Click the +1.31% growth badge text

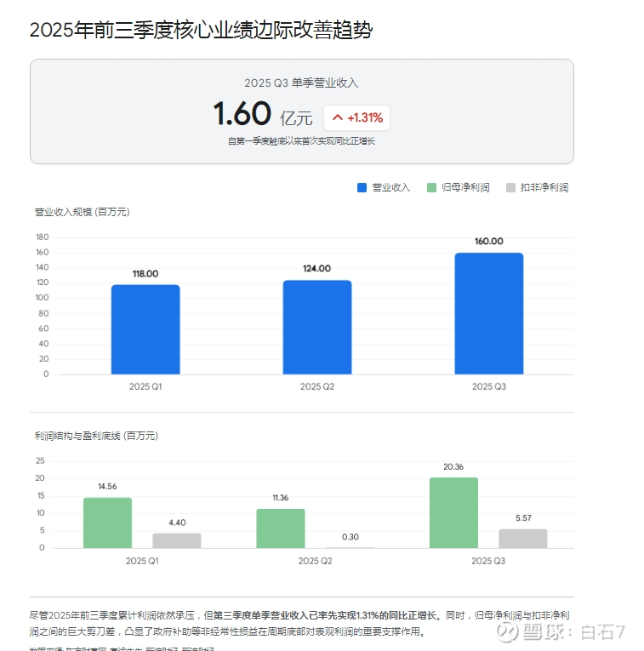[365, 118]
